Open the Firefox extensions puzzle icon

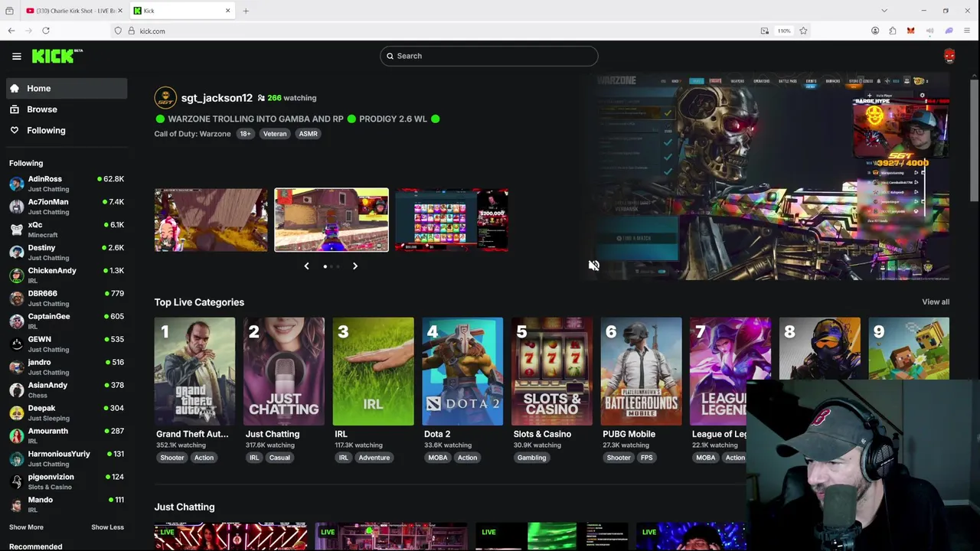(893, 31)
